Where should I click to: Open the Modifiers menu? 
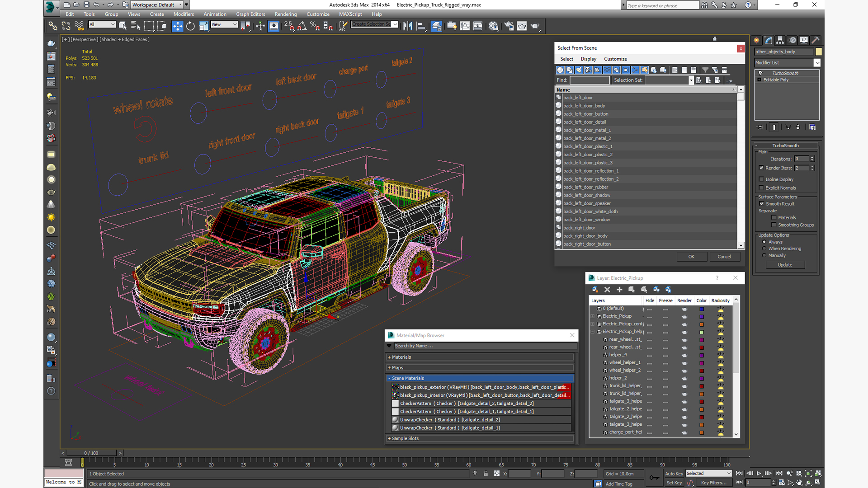point(184,14)
